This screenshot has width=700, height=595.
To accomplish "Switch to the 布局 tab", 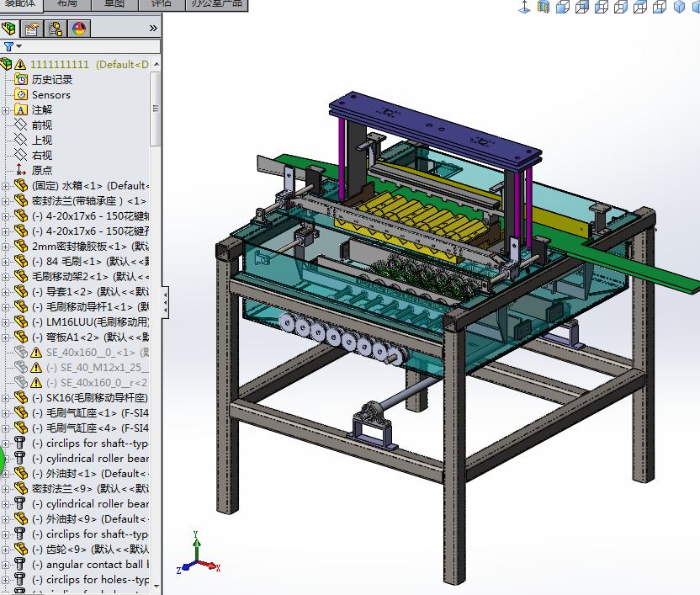I will pyautogui.click(x=67, y=4).
